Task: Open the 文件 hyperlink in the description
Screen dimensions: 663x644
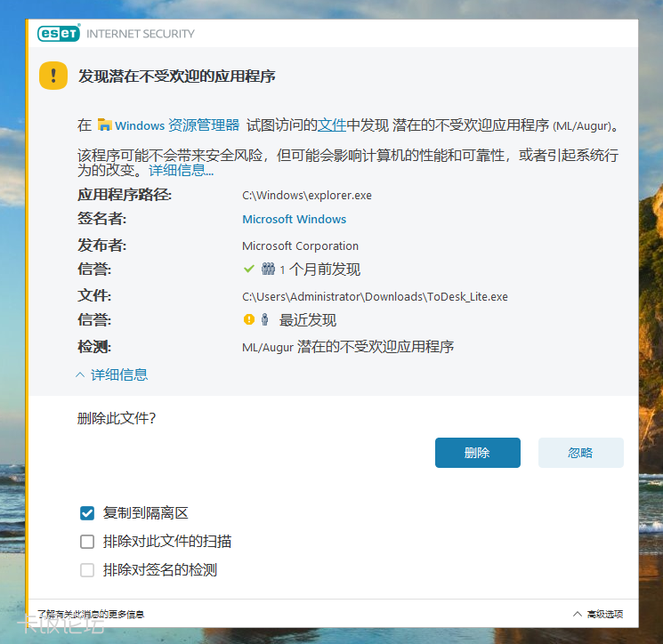Action: point(332,125)
